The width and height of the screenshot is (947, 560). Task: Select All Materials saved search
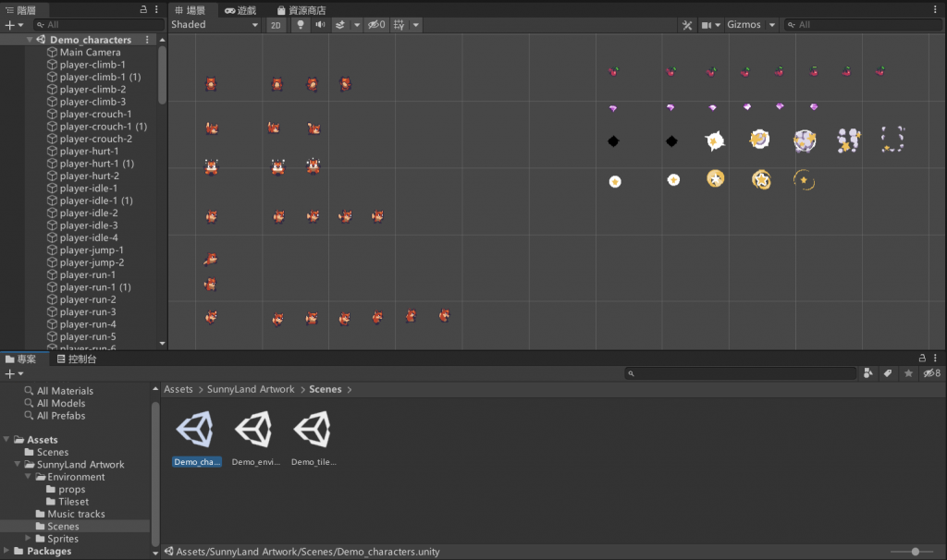pyautogui.click(x=65, y=391)
